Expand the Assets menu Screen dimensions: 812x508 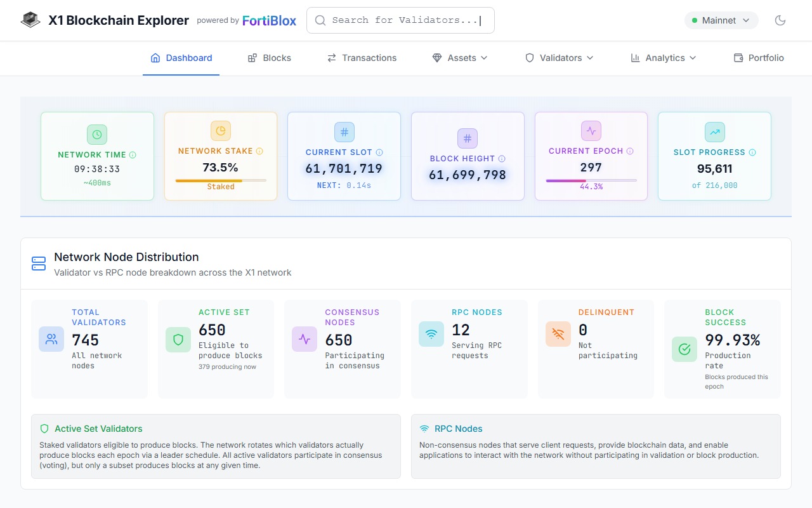[460, 58]
